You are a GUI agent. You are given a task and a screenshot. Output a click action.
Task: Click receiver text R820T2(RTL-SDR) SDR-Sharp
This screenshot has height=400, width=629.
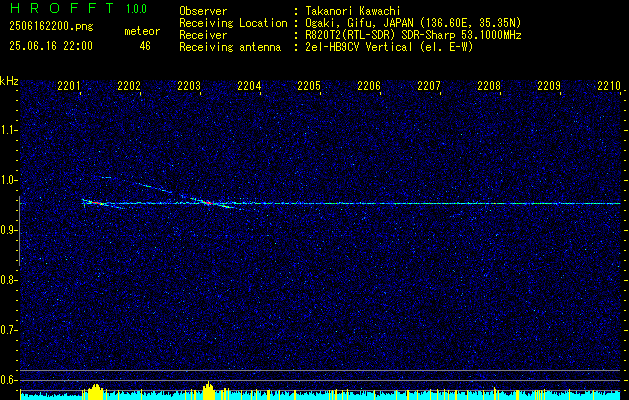click(380, 35)
